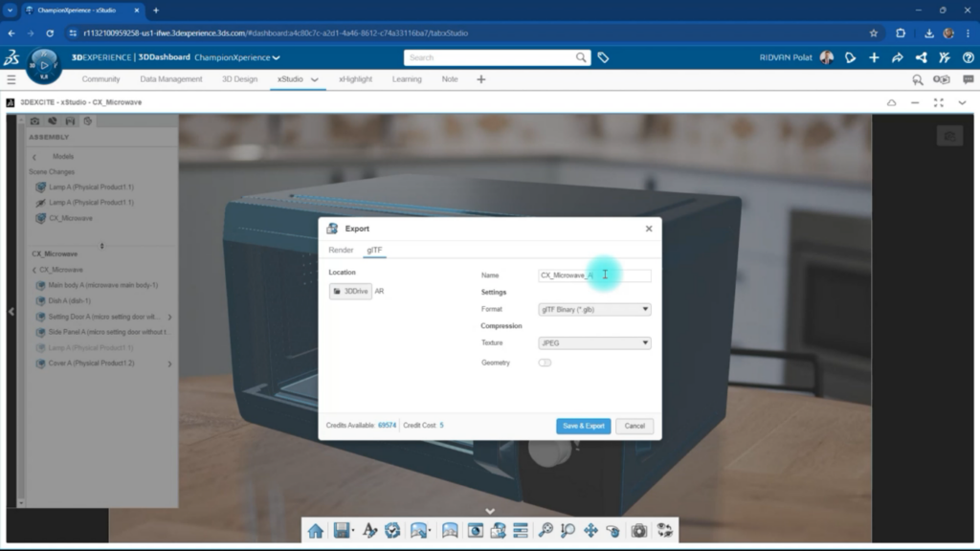Click the window render view icon

click(x=476, y=531)
